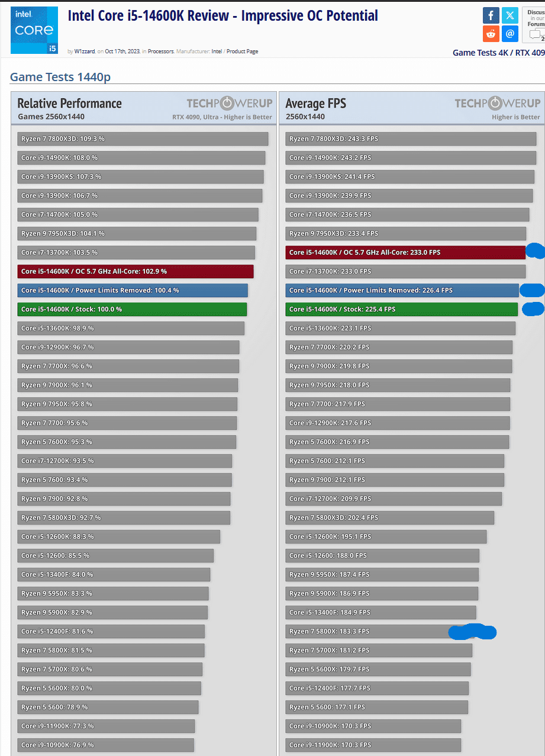Select green i5-14600K Stock 225.4 FPS bar
The height and width of the screenshot is (756, 545).
coord(402,309)
